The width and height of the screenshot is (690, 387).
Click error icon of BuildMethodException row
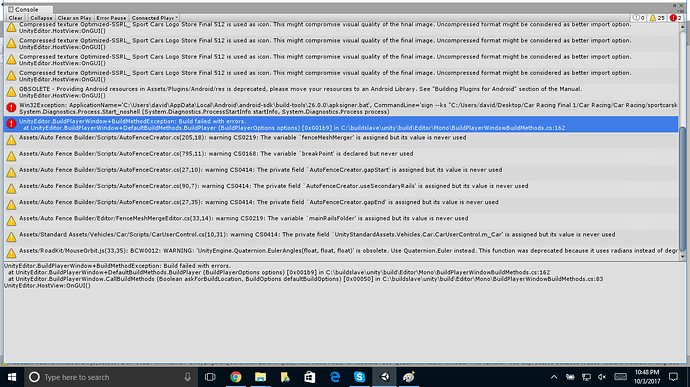click(x=11, y=124)
